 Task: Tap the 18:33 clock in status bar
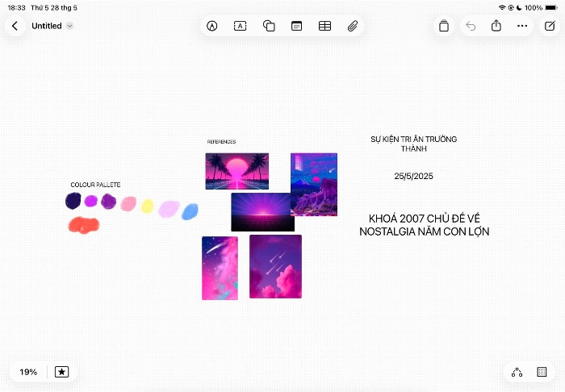(x=17, y=7)
